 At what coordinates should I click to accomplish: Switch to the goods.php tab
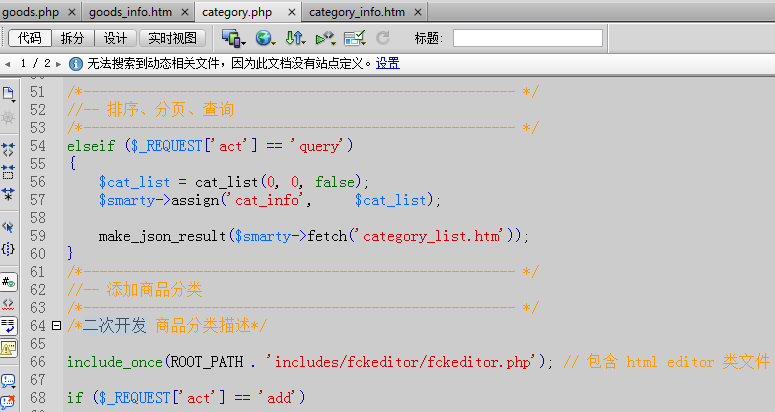31,12
